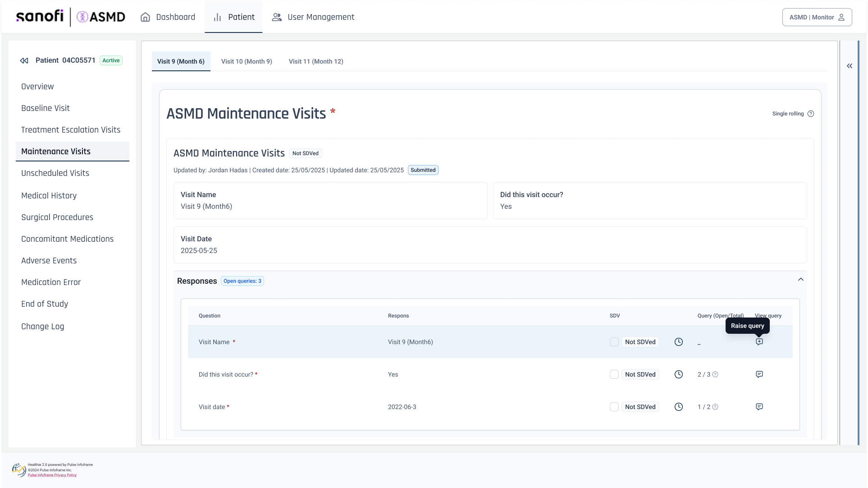The image size is (868, 488).
Task: Go to Treatment Escalation Visits section
Action: (71, 130)
